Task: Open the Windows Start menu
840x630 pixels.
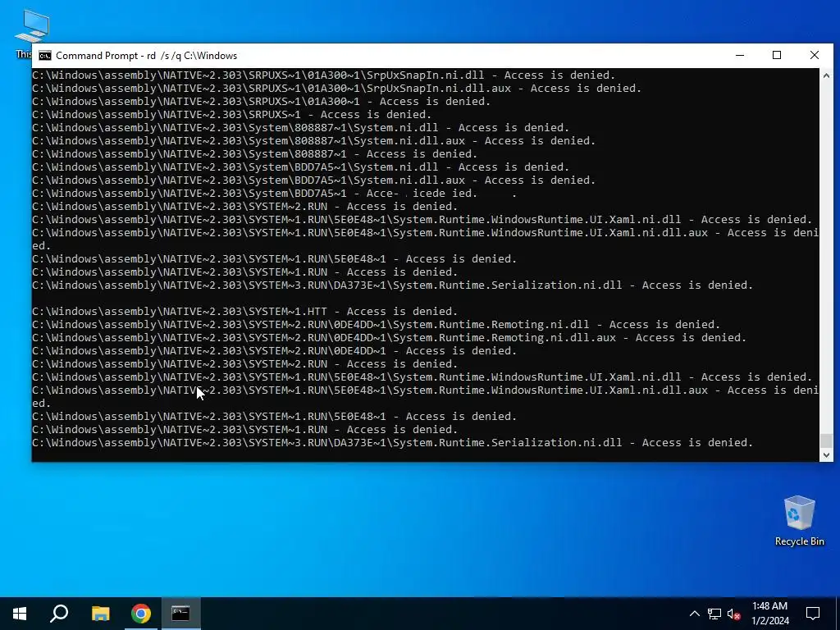Action: [20, 614]
